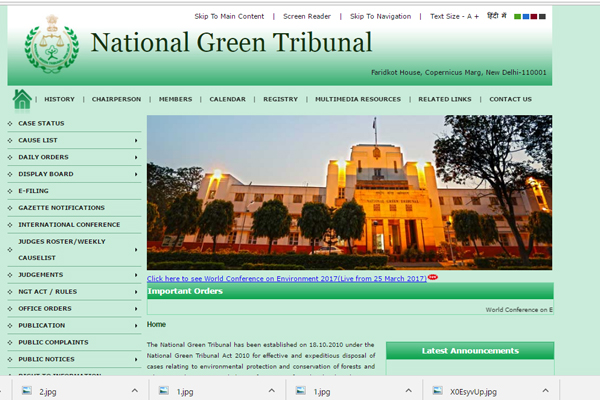The image size is (600, 400).
Task: Apply the green theme color square
Action: (x=515, y=17)
